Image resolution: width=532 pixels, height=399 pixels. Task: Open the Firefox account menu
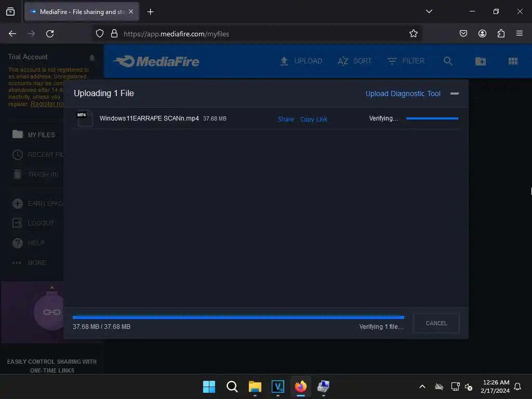tap(482, 33)
